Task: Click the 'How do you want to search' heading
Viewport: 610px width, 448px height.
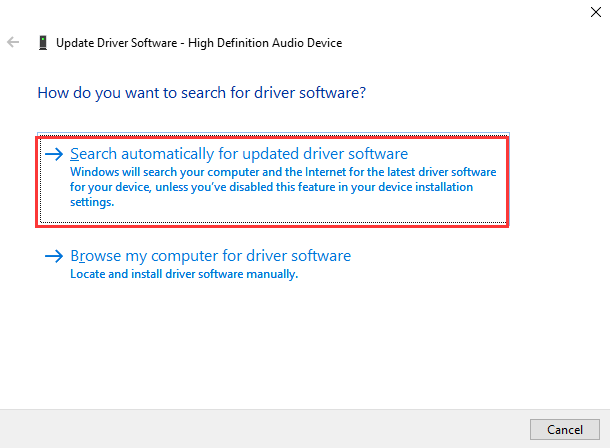Action: pos(201,92)
